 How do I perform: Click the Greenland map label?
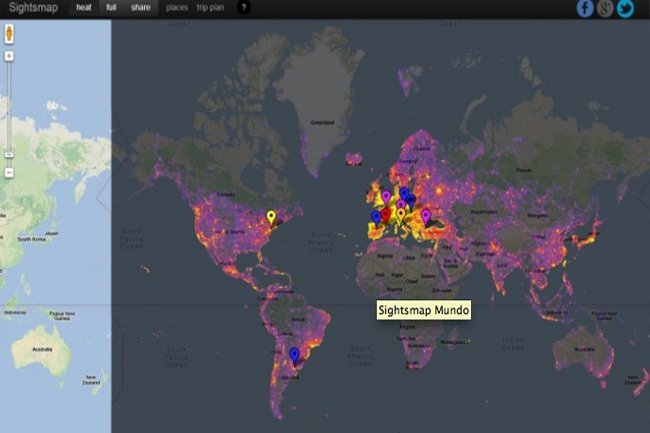coord(323,123)
